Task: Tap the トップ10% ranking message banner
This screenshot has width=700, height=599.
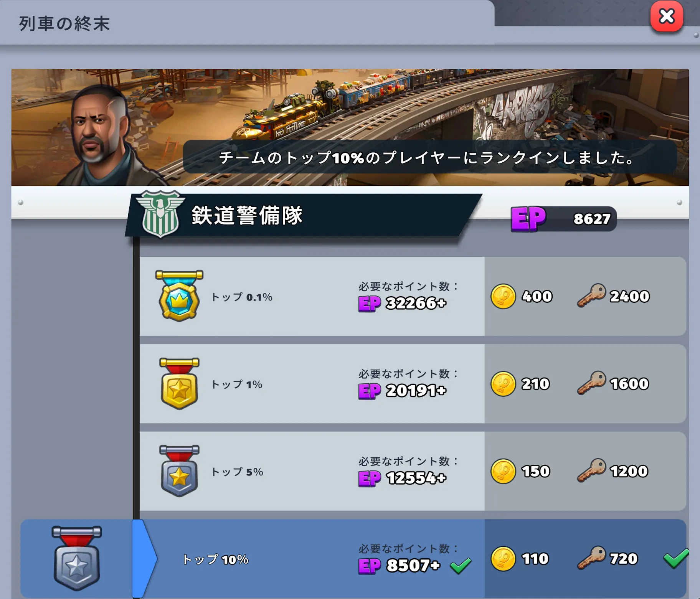Action: 430,157
